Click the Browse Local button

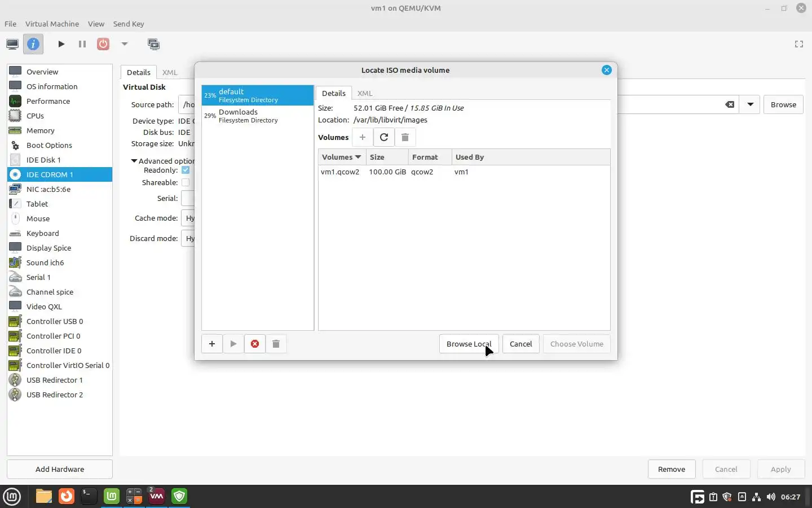(469, 344)
